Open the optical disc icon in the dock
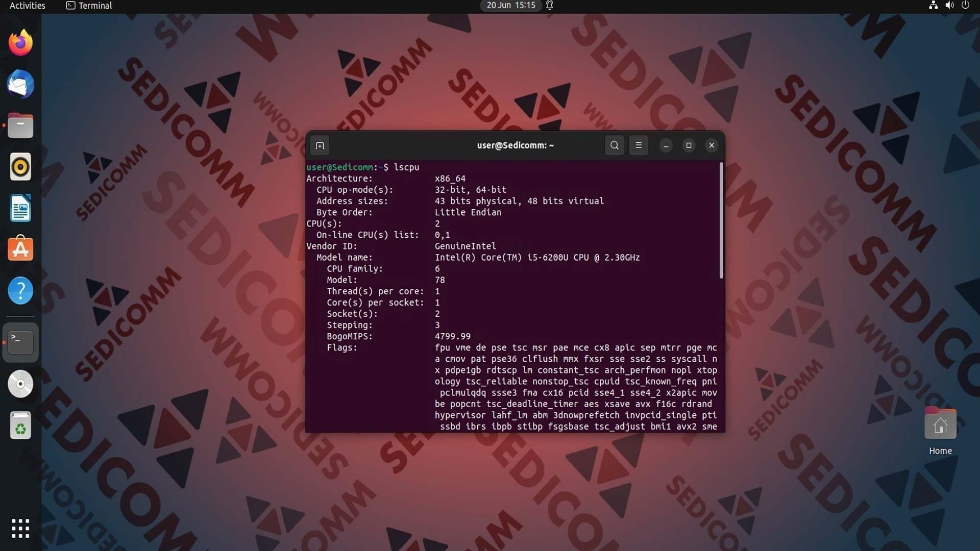Viewport: 980px width, 551px height. click(x=20, y=384)
